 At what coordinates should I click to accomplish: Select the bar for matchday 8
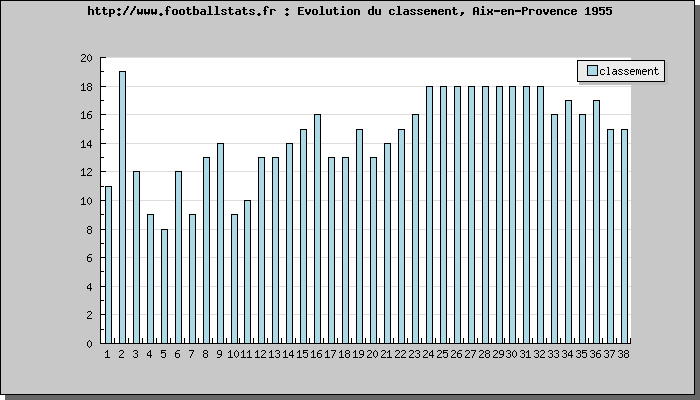[x=206, y=250]
